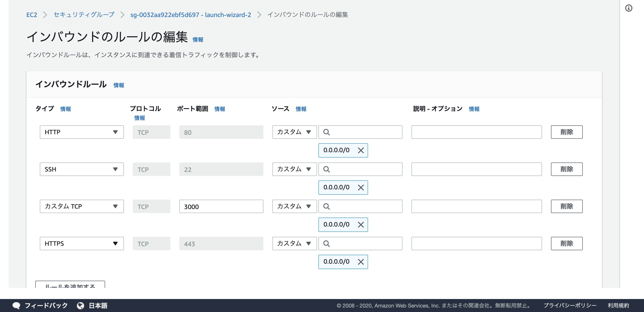Open 利用規約 footer link
This screenshot has width=644, height=312.
tap(618, 306)
